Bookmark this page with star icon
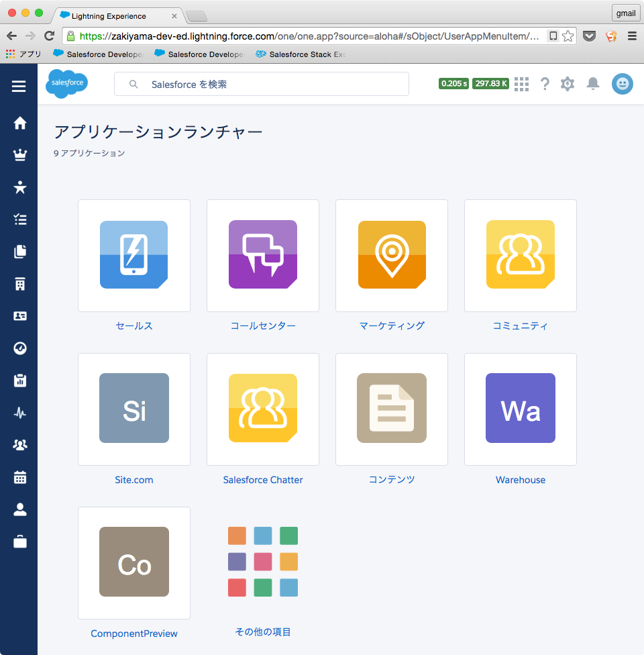Image resolution: width=644 pixels, height=655 pixels. coord(568,36)
